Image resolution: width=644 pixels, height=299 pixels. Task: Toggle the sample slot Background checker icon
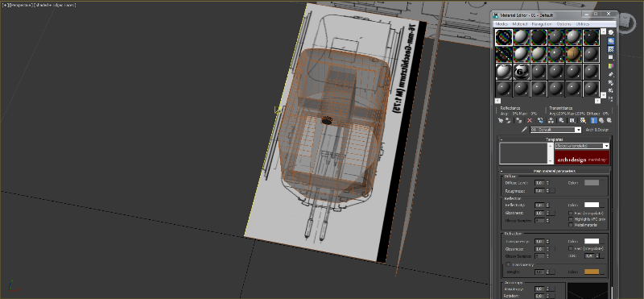tap(611, 49)
